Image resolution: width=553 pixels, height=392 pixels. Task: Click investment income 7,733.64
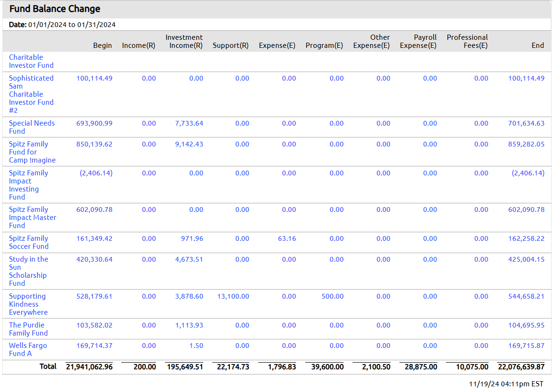[189, 123]
